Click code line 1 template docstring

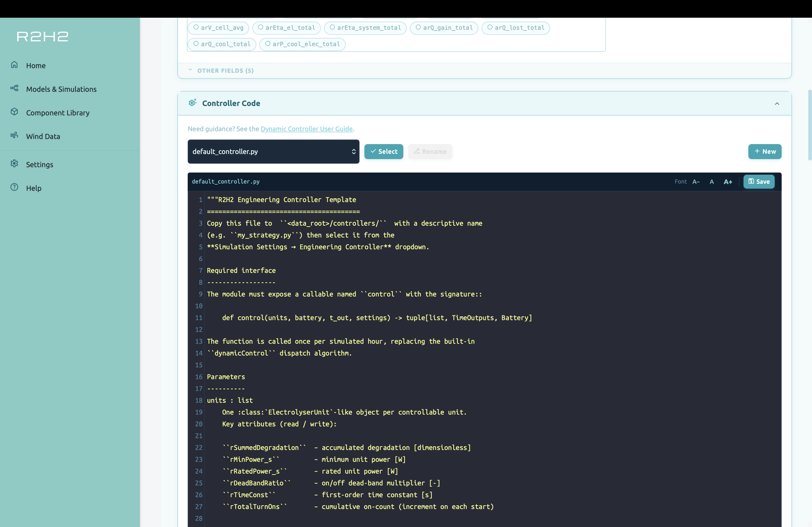pyautogui.click(x=281, y=200)
